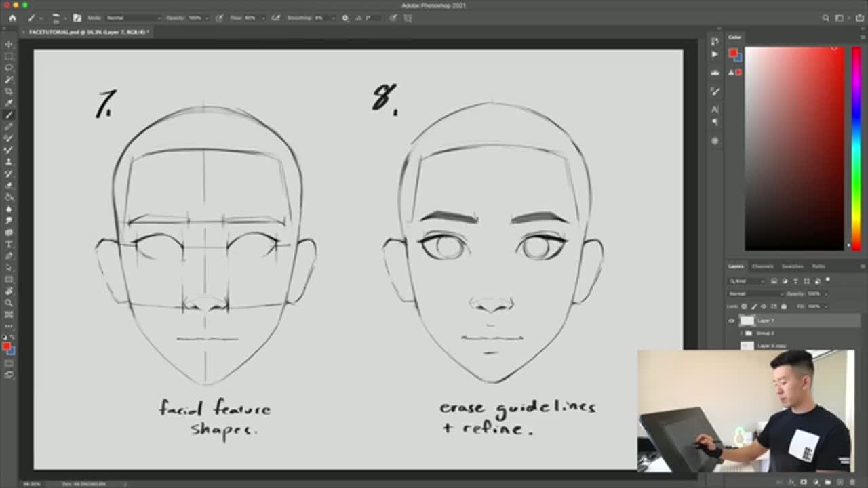Select the Lasso tool
The height and width of the screenshot is (488, 868).
pos(9,68)
